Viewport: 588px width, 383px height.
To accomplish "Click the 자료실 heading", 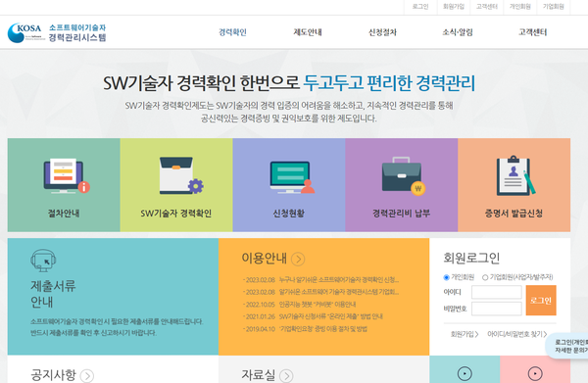I will (258, 375).
